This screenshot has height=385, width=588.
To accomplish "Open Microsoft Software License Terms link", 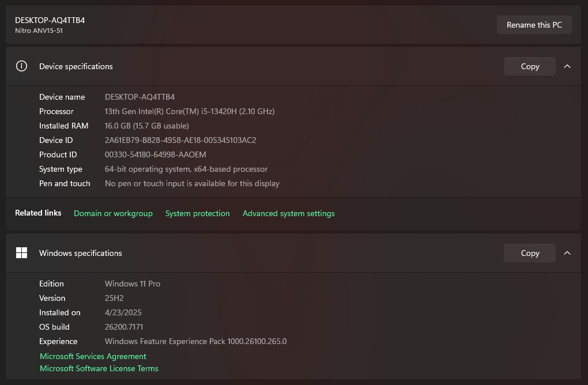I will pyautogui.click(x=99, y=368).
